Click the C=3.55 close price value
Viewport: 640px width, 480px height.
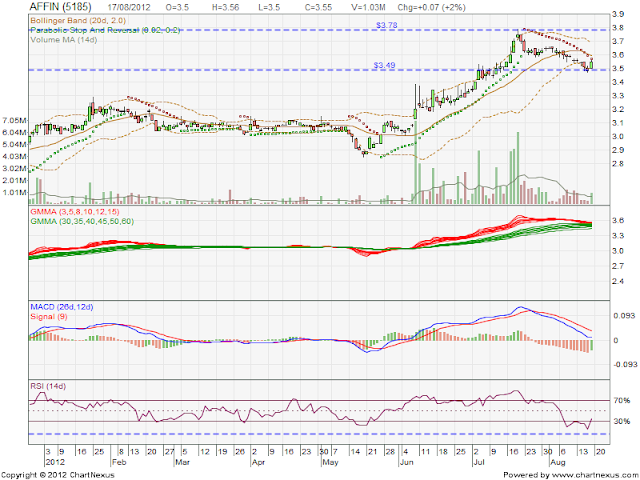[x=317, y=7]
